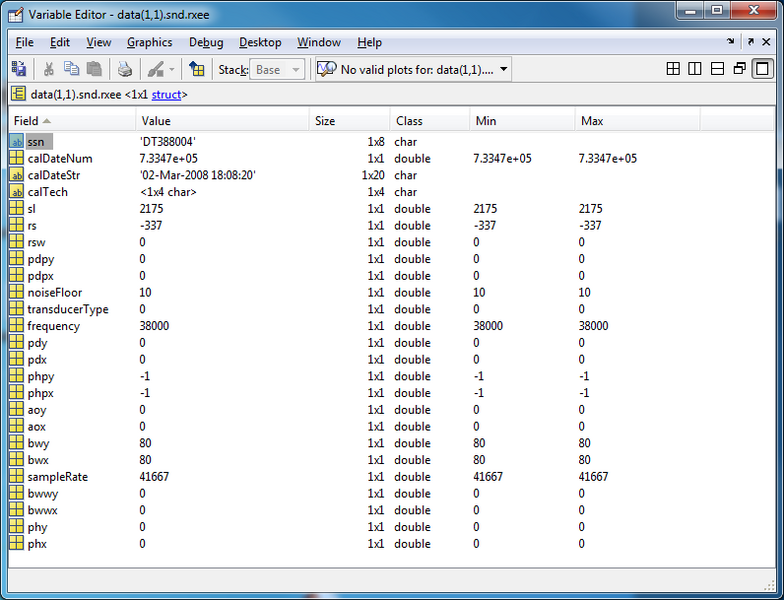Image resolution: width=784 pixels, height=600 pixels.
Task: Open the Debug menu
Action: (x=206, y=42)
